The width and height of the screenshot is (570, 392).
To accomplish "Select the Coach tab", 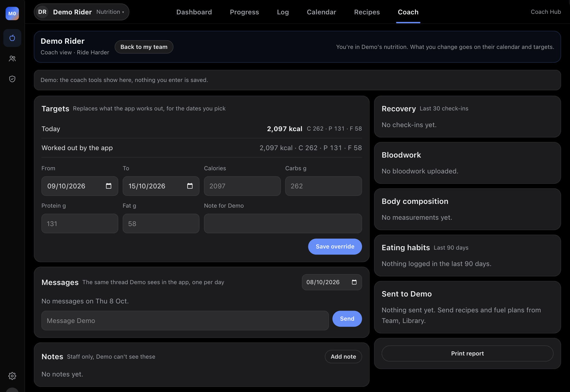I will (408, 12).
